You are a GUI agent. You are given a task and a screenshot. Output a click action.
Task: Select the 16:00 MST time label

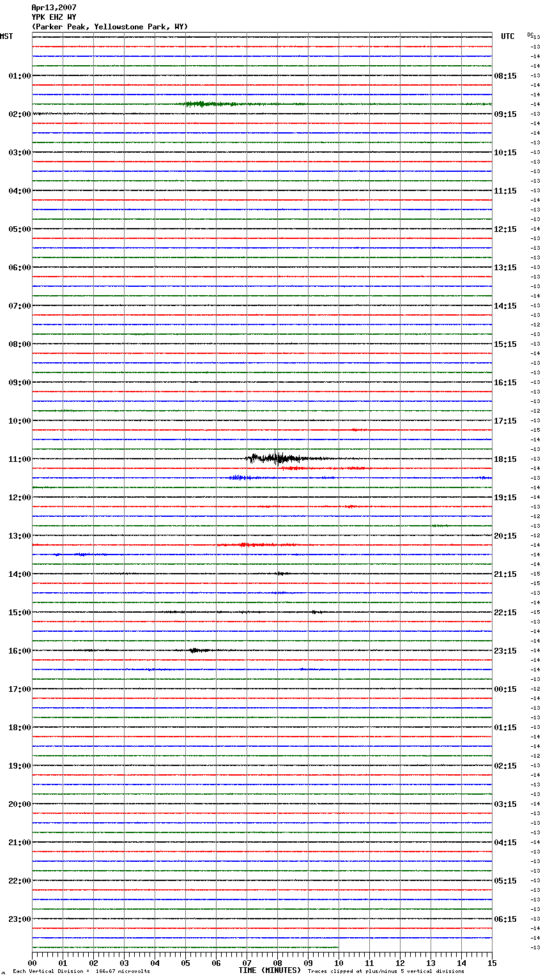20,651
